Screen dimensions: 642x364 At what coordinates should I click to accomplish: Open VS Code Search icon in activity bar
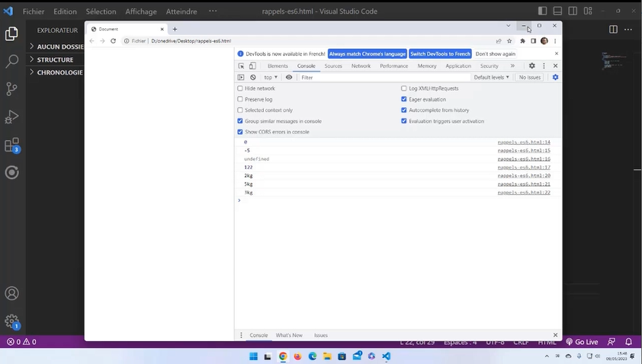[11, 62]
